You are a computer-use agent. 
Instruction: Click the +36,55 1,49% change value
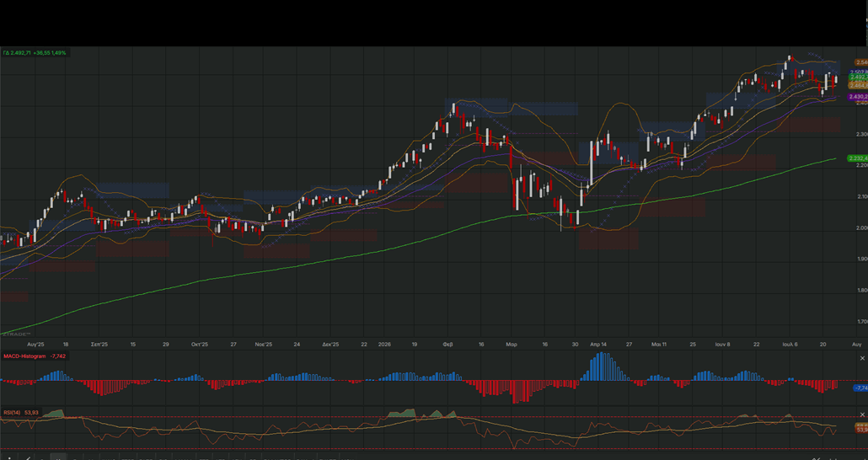pyautogui.click(x=49, y=52)
